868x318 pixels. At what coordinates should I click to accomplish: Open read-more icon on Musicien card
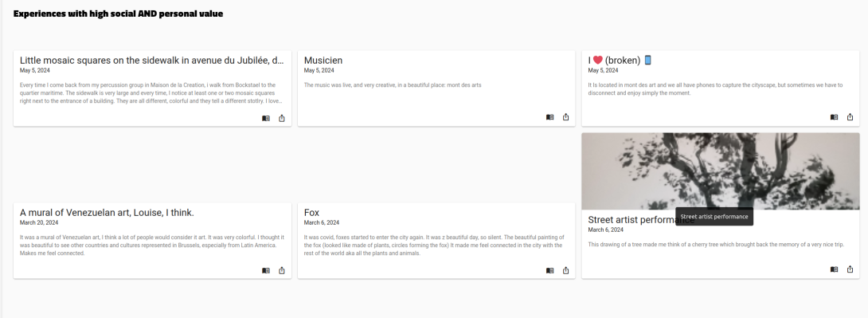[x=549, y=117]
